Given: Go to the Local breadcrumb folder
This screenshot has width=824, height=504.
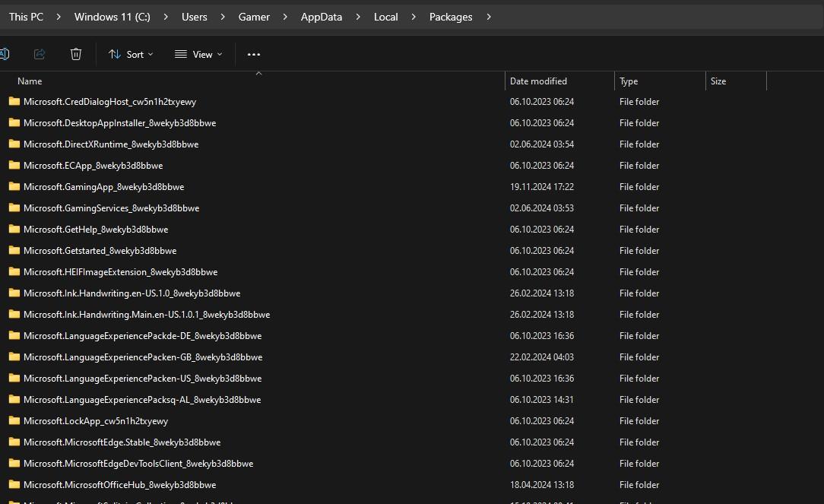Looking at the screenshot, I should click(x=385, y=17).
